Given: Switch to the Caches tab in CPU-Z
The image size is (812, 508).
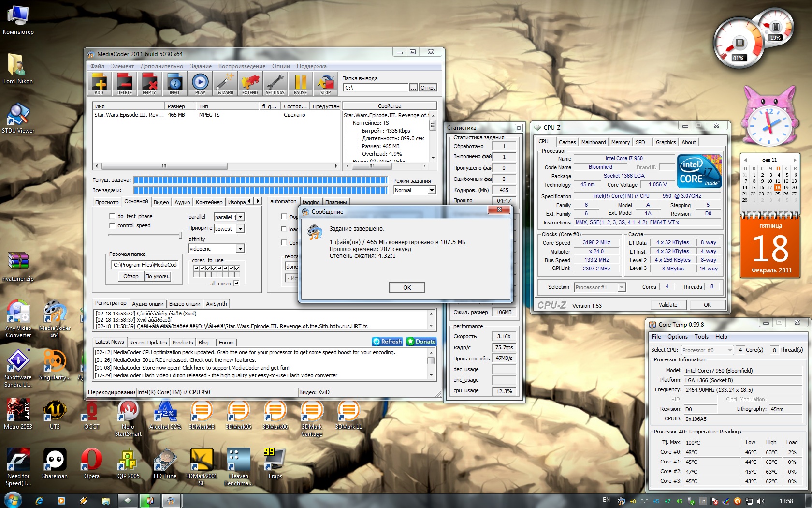Looking at the screenshot, I should coord(567,142).
